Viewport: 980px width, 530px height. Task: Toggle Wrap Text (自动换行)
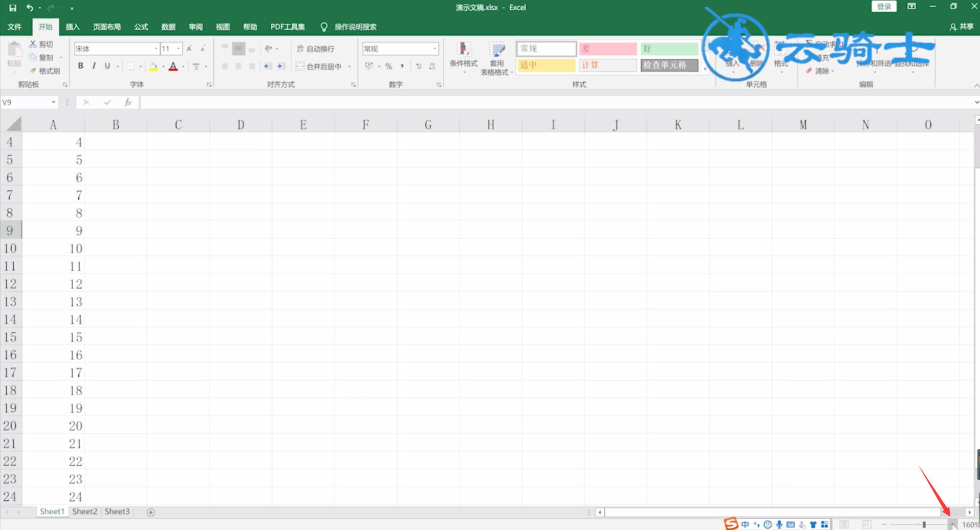(315, 49)
